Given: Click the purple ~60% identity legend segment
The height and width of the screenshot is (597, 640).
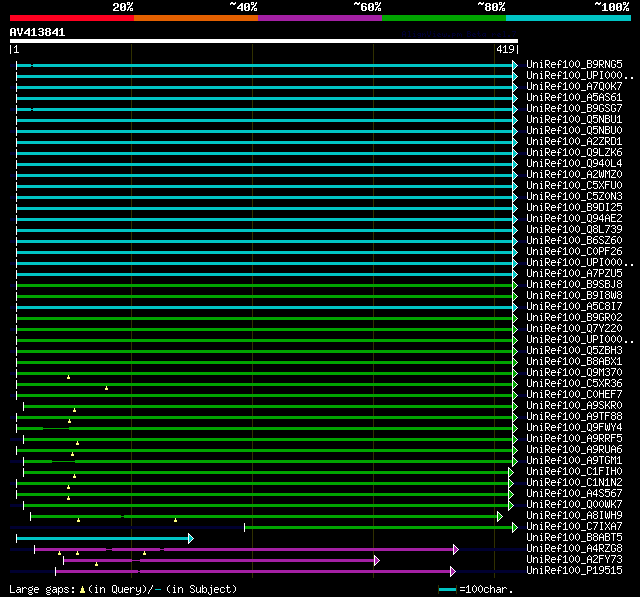Looking at the screenshot, I should tap(319, 17).
